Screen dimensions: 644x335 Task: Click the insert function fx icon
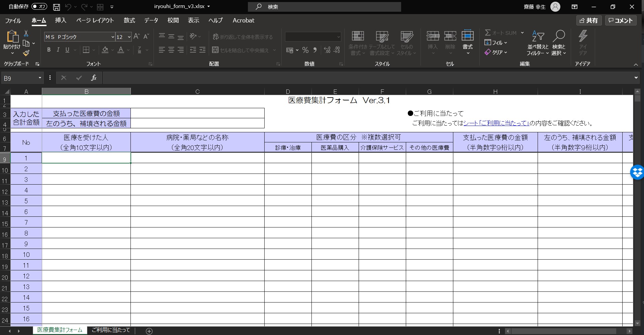click(x=94, y=78)
